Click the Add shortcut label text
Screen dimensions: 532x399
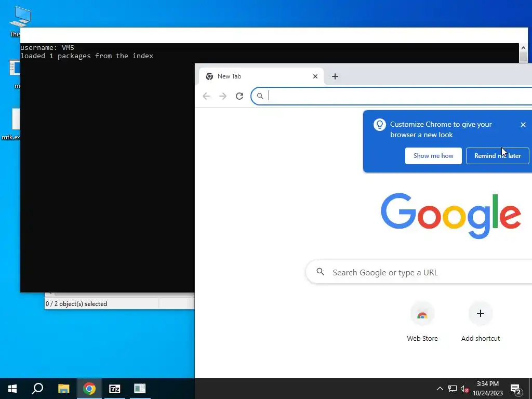481,338
